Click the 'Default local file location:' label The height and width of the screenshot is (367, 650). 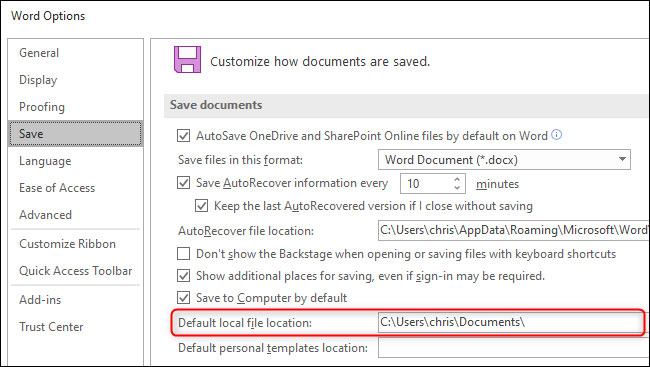(x=245, y=323)
